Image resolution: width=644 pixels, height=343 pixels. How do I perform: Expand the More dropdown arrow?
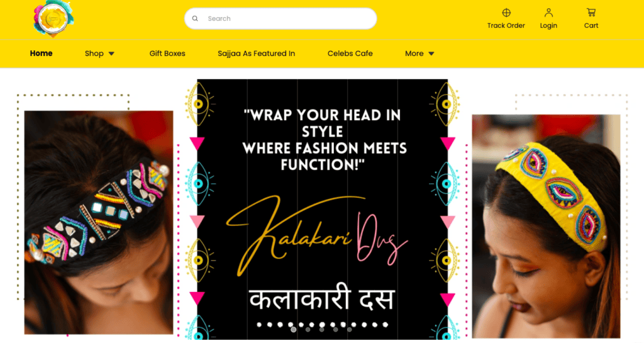pos(431,54)
